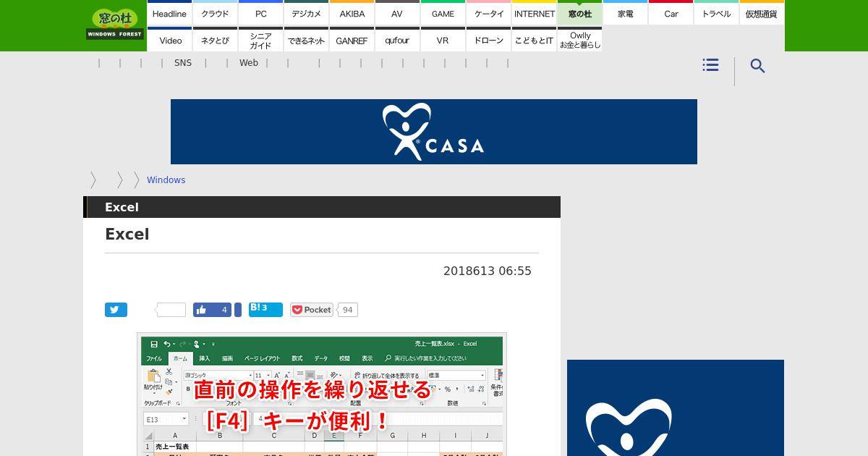Open the Owlly お金と暮らし tab

[580, 41]
